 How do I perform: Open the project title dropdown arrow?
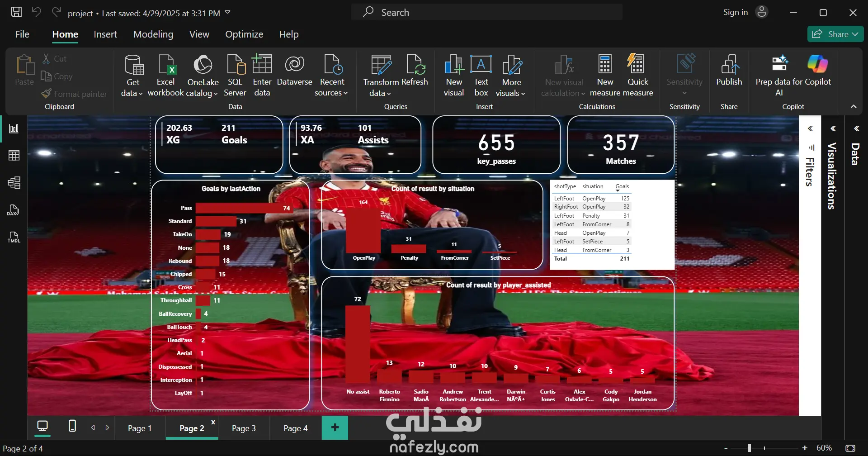coord(227,12)
